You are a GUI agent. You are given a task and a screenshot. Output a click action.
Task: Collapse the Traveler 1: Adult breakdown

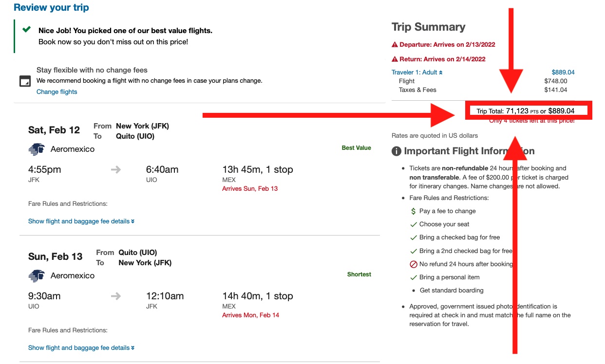(x=417, y=73)
